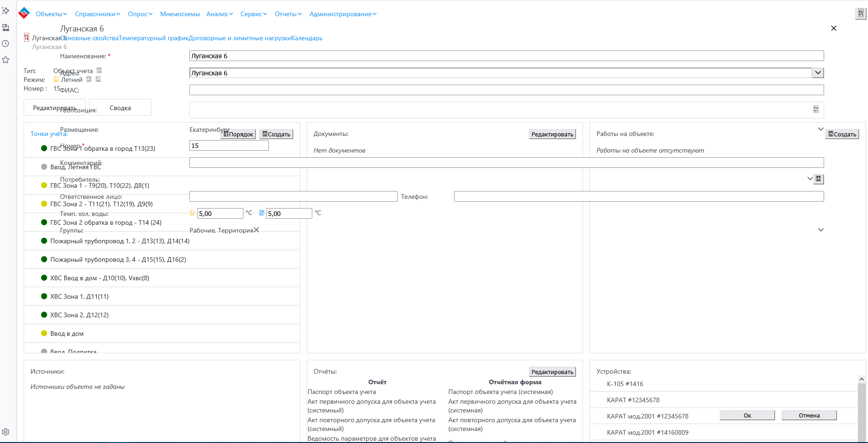This screenshot has height=443, width=868.
Task: Open the Отчеты menu
Action: tap(288, 14)
